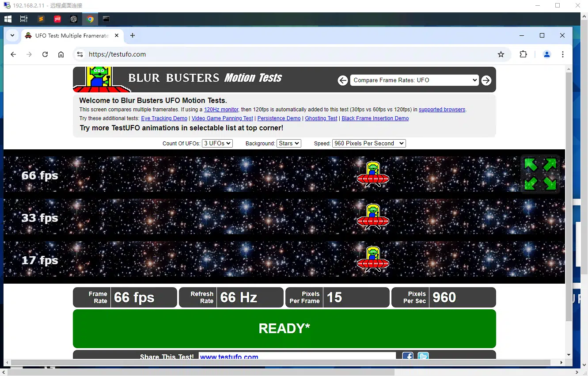The image size is (588, 376).
Task: Toggle fullscreen with the green arrows
Action: [x=540, y=174]
